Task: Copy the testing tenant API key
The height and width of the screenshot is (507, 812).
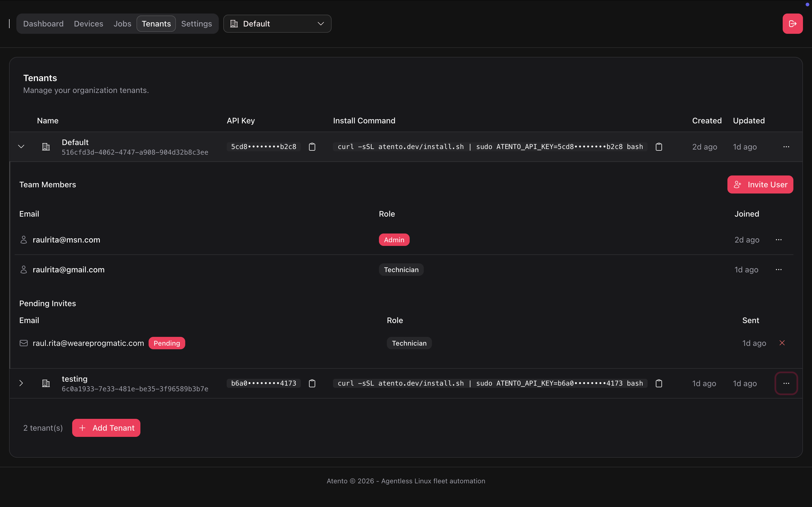Action: pos(312,383)
